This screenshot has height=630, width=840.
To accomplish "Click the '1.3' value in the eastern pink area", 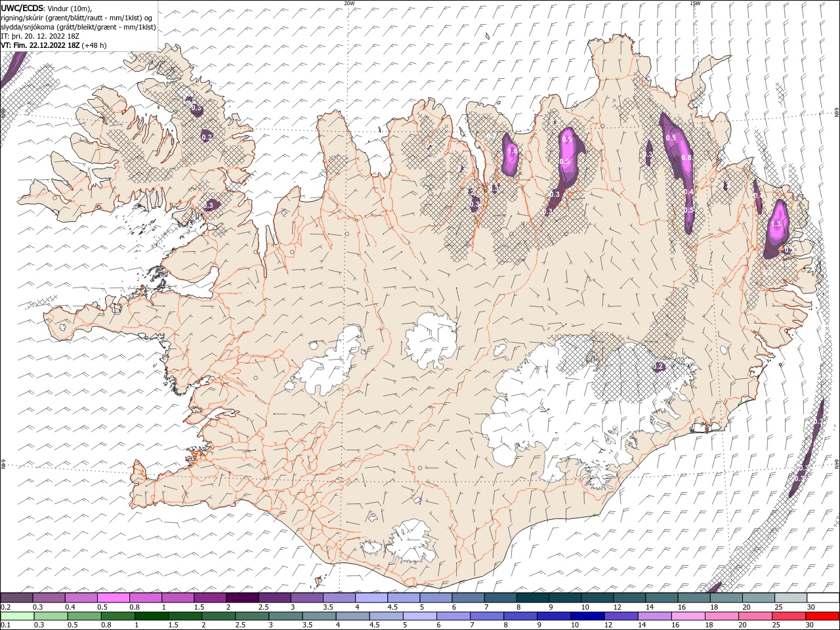I will click(x=777, y=224).
